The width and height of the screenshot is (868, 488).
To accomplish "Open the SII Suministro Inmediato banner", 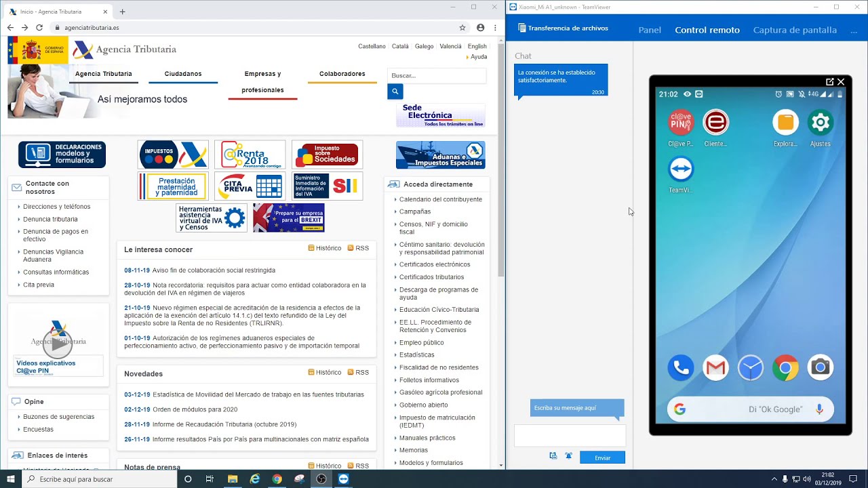I will pyautogui.click(x=327, y=186).
